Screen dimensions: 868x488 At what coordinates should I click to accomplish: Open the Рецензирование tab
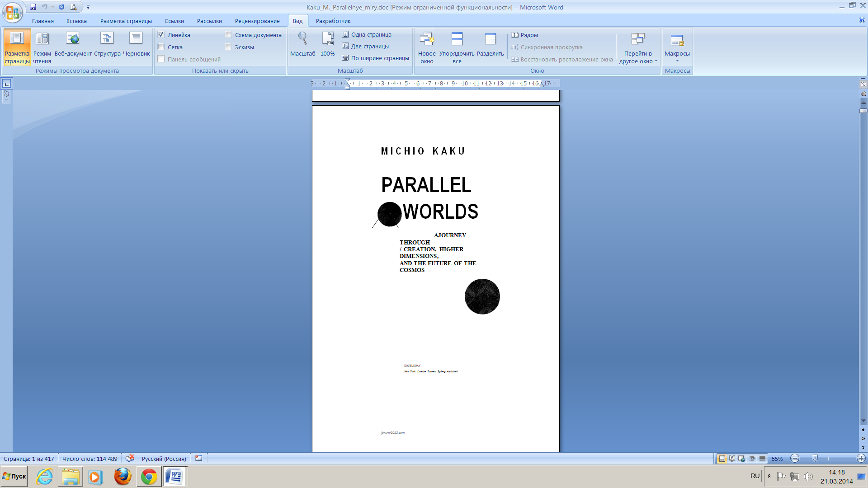pyautogui.click(x=257, y=21)
